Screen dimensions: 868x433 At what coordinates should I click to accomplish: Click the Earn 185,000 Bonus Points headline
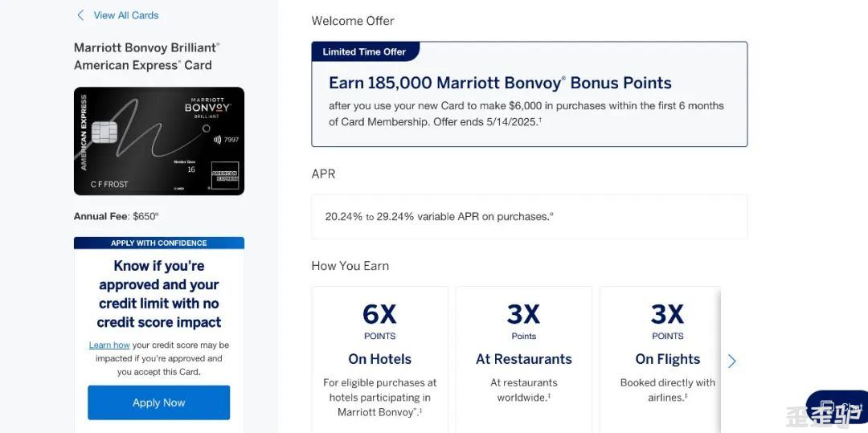tap(500, 83)
